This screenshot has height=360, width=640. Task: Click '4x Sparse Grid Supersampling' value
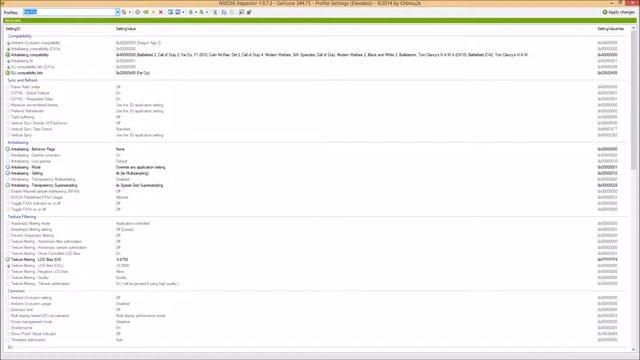(x=139, y=185)
